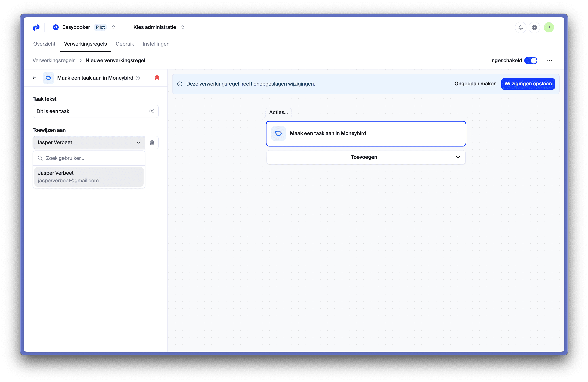The width and height of the screenshot is (588, 382).
Task: Click the Easybooker logo in top-left
Action: tap(36, 27)
